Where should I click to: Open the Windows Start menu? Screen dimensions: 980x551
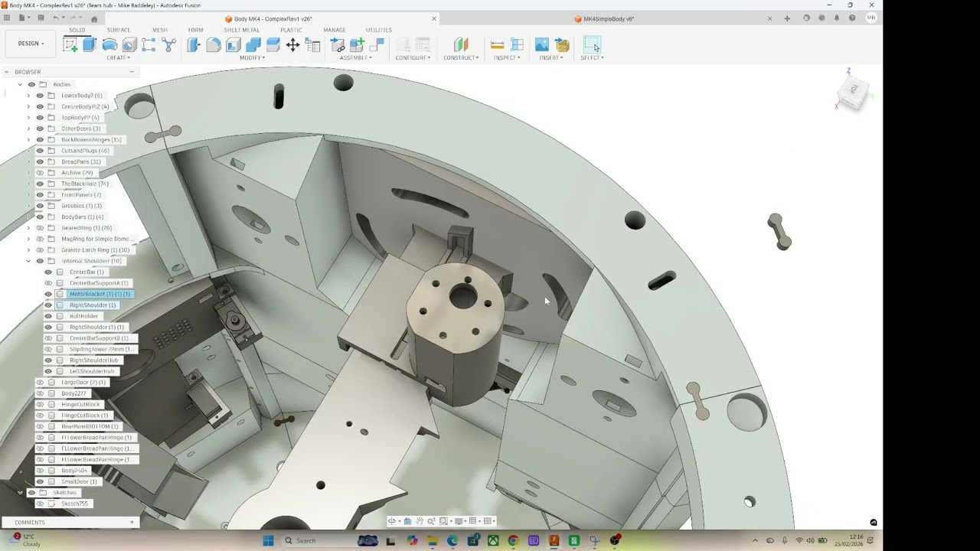tap(269, 540)
